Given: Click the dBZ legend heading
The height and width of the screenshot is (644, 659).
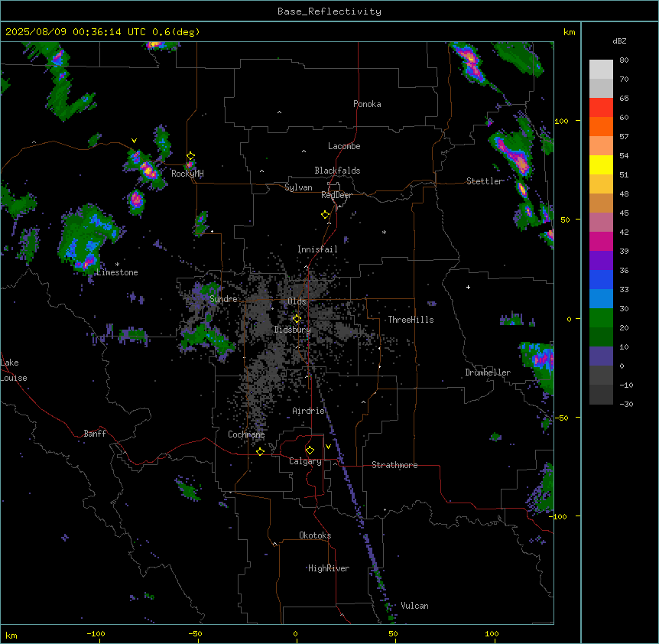Looking at the screenshot, I should tap(619, 41).
